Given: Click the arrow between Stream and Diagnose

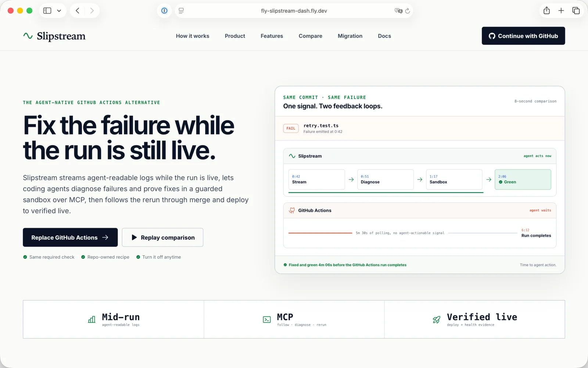Looking at the screenshot, I should [x=351, y=180].
